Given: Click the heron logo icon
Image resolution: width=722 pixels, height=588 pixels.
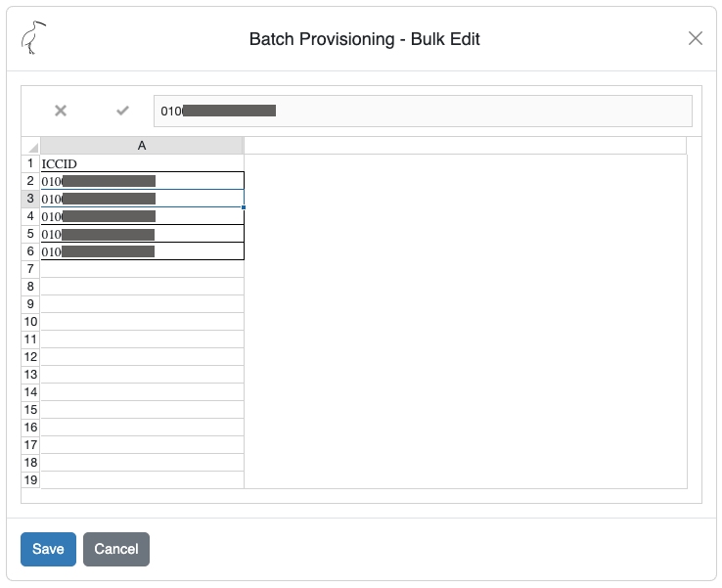Looking at the screenshot, I should [x=34, y=38].
